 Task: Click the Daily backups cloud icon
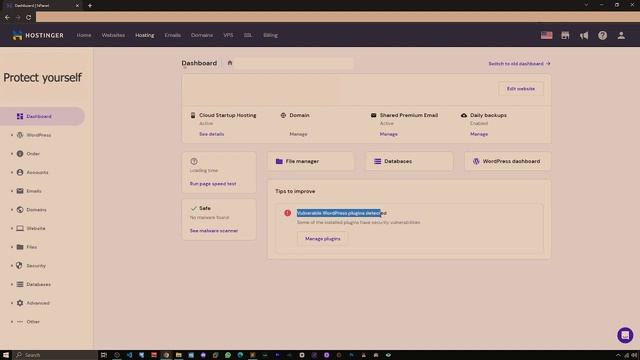[x=464, y=115]
